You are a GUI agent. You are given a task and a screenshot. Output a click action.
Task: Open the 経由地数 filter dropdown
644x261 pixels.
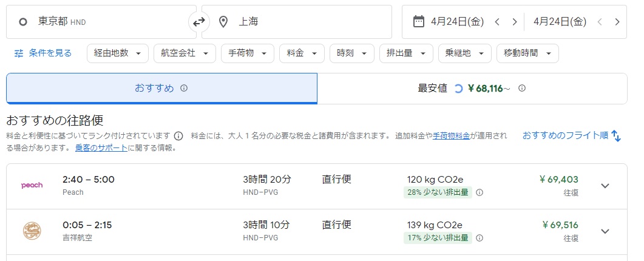point(118,53)
